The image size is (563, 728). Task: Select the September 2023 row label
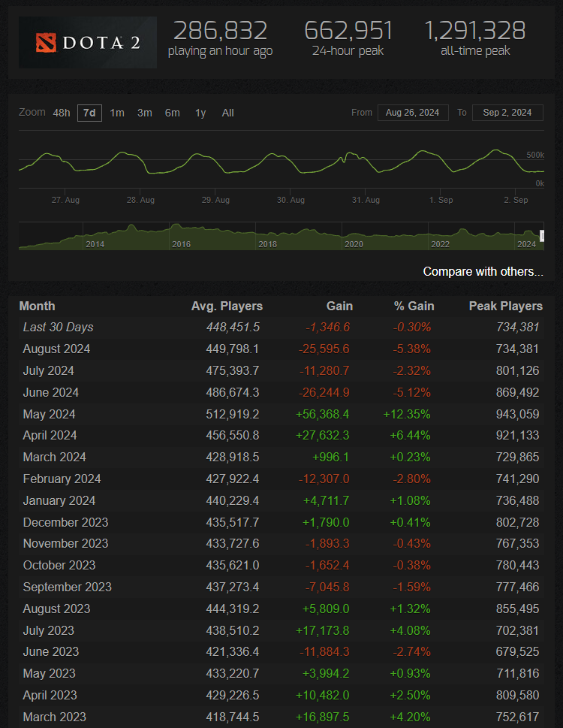[68, 587]
